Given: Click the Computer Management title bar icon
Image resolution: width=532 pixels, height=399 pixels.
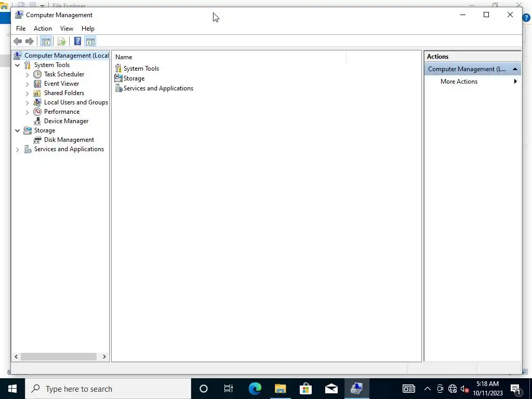Looking at the screenshot, I should (19, 15).
